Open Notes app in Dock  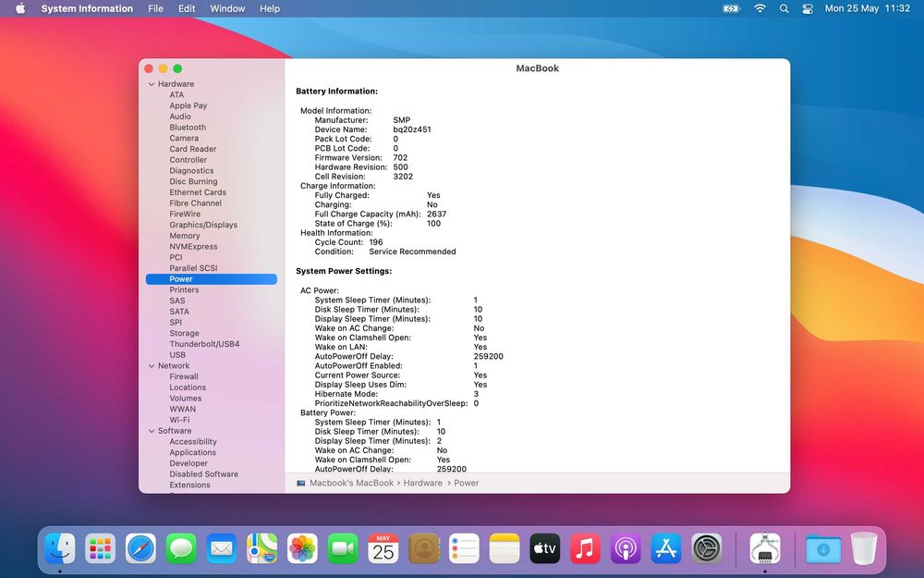[x=505, y=548]
